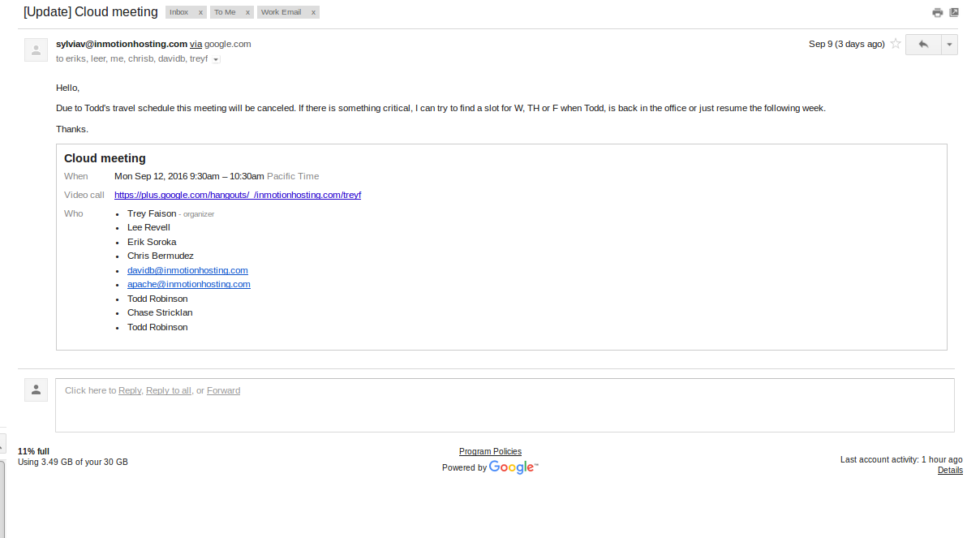Open the More options dropdown beside reply

949,45
